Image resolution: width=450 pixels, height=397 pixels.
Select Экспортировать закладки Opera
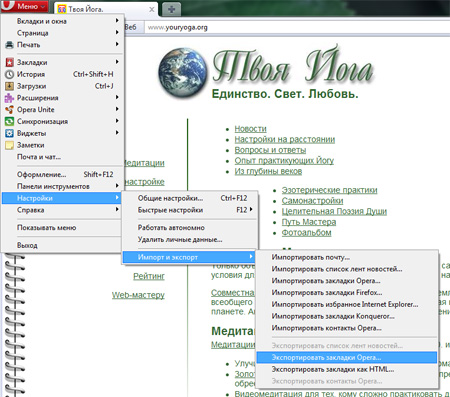pyautogui.click(x=347, y=357)
